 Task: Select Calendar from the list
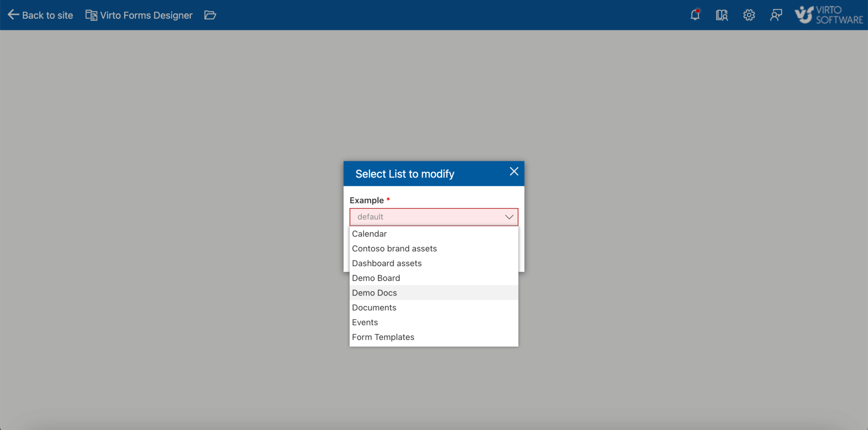tap(369, 233)
